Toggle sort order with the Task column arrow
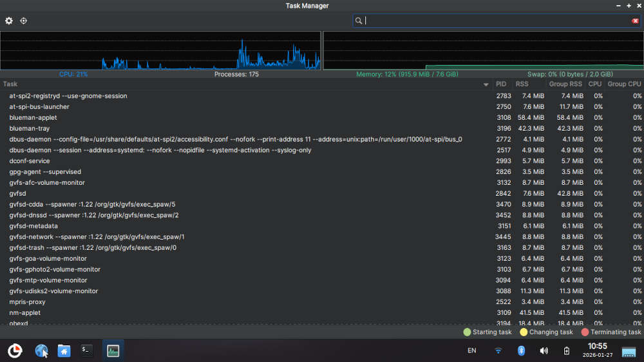The width and height of the screenshot is (644, 362). click(486, 84)
